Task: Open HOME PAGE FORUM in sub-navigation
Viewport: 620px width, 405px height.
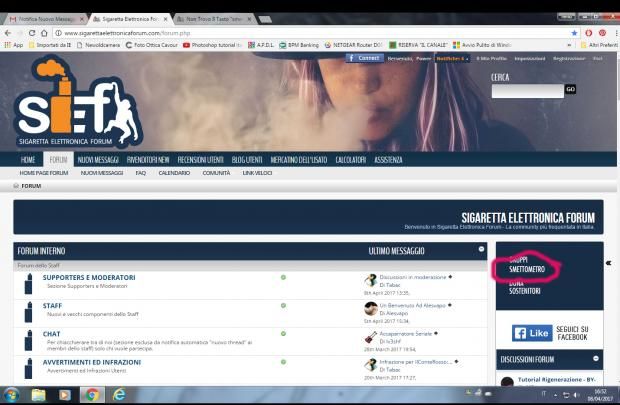Action: pyautogui.click(x=44, y=173)
